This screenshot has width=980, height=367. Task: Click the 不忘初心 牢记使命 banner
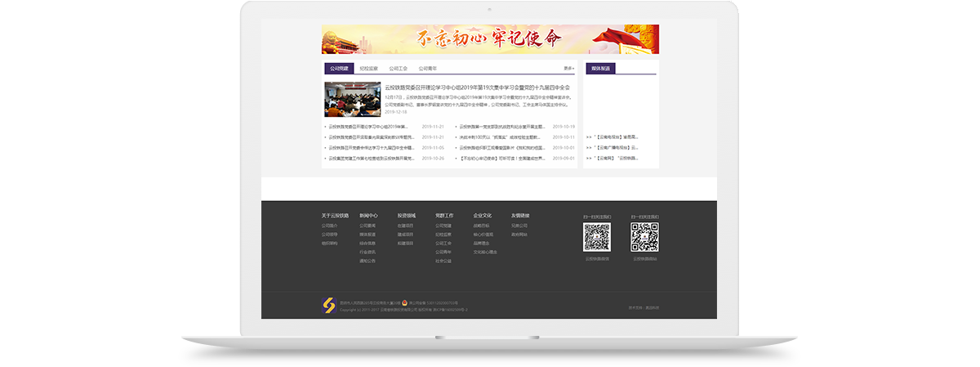coord(490,38)
